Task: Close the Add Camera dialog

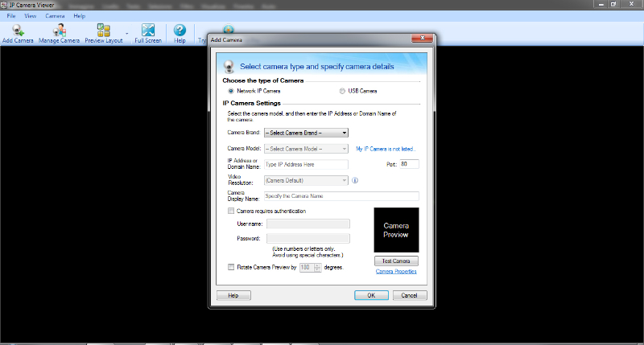Action: click(422, 39)
